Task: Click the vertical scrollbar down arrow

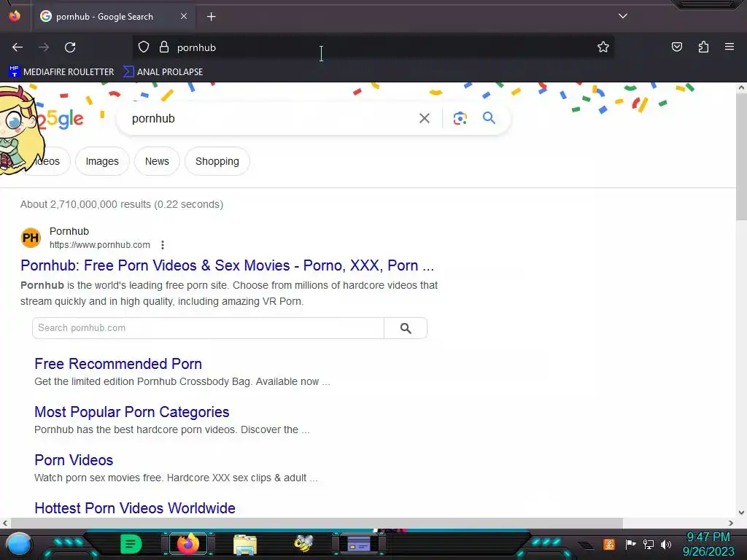Action: click(741, 513)
